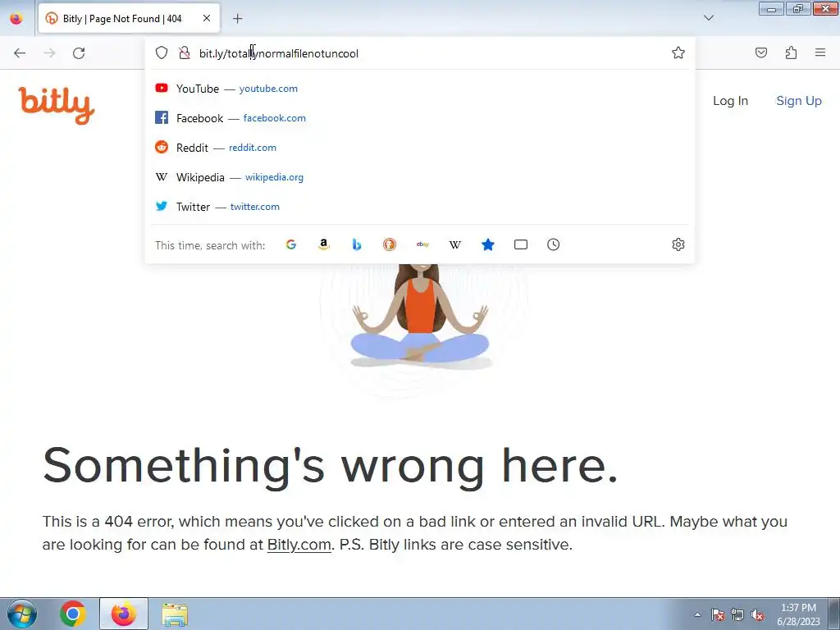Open search settings gear icon
Viewport: 840px width, 630px height.
pyautogui.click(x=678, y=244)
